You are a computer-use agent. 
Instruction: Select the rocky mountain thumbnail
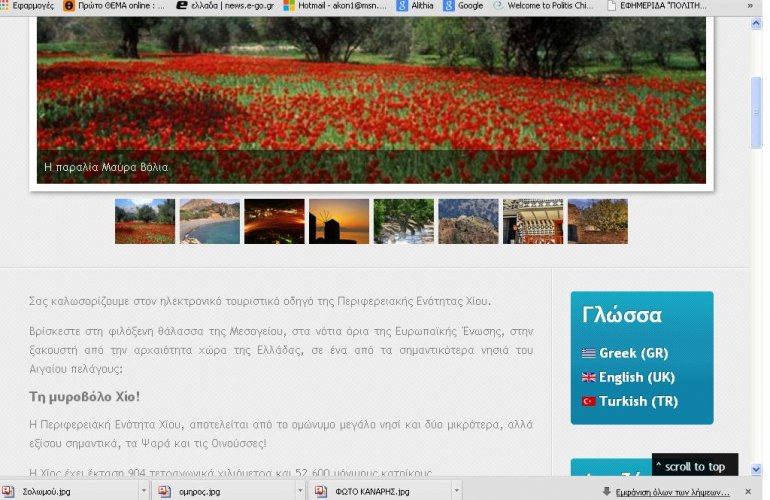(468, 222)
